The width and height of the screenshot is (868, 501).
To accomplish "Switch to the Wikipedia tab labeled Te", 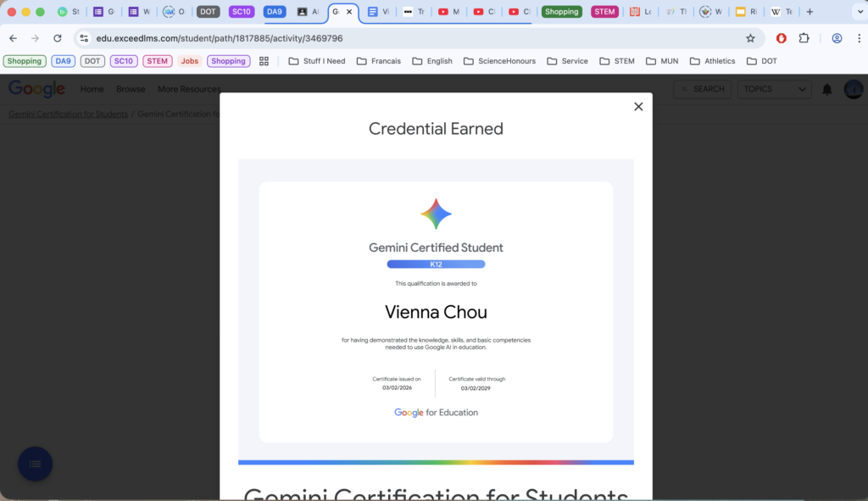I will click(782, 12).
